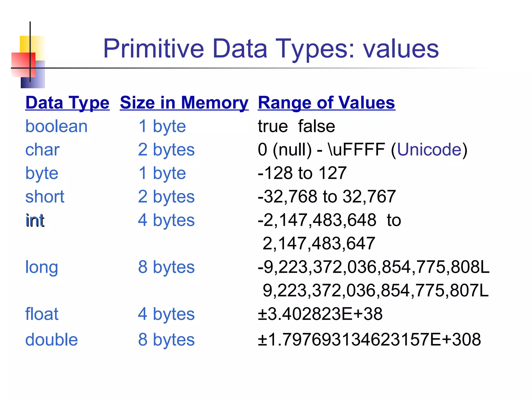Click the slide title 'Primitive Data Types: values'

[x=271, y=49]
